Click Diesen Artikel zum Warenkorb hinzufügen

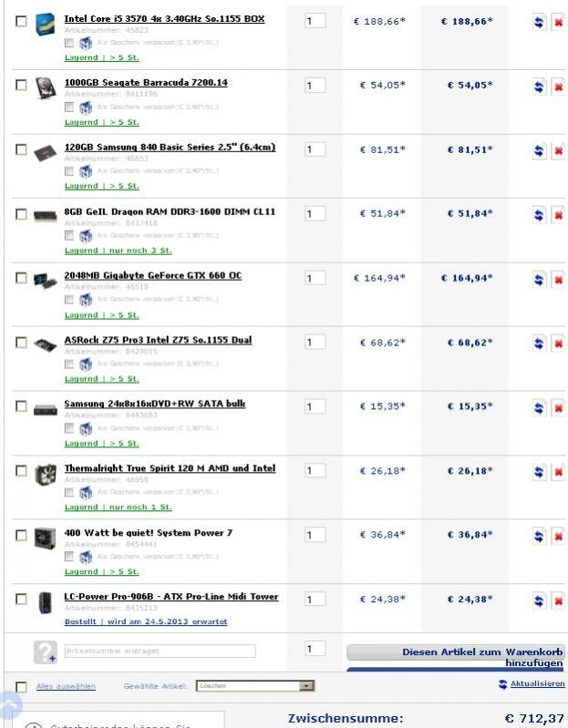pos(456,657)
